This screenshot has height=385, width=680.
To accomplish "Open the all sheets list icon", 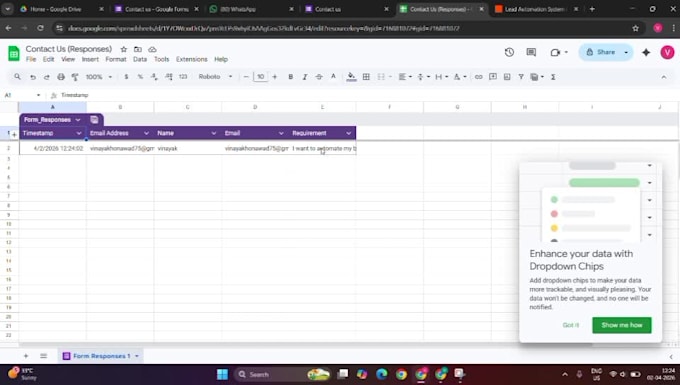I will 43,356.
